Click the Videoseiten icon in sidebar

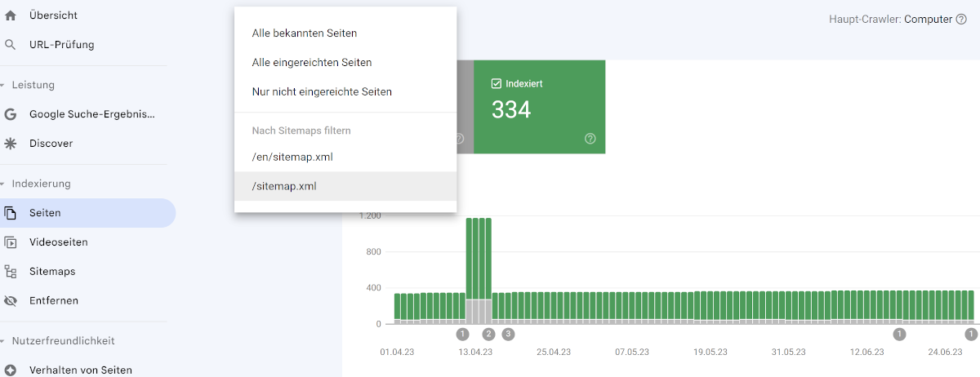pos(11,242)
